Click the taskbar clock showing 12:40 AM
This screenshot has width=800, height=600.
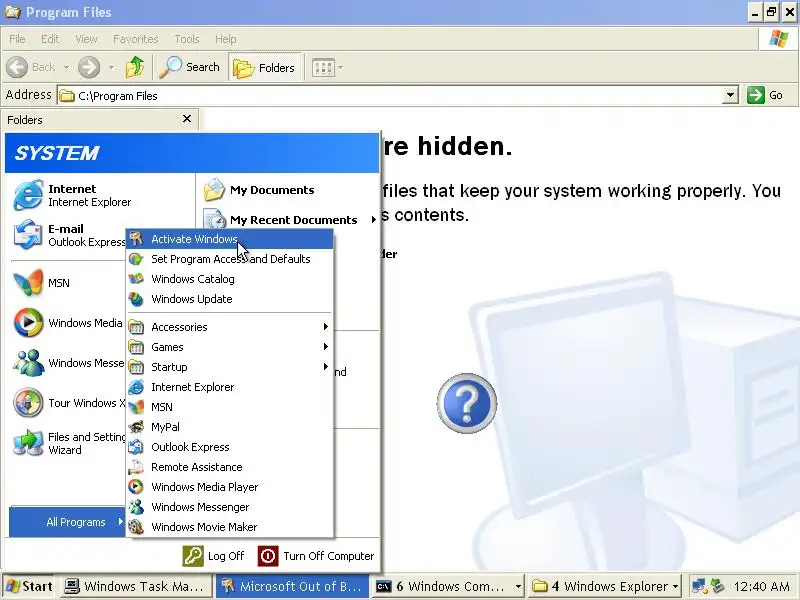pos(762,586)
